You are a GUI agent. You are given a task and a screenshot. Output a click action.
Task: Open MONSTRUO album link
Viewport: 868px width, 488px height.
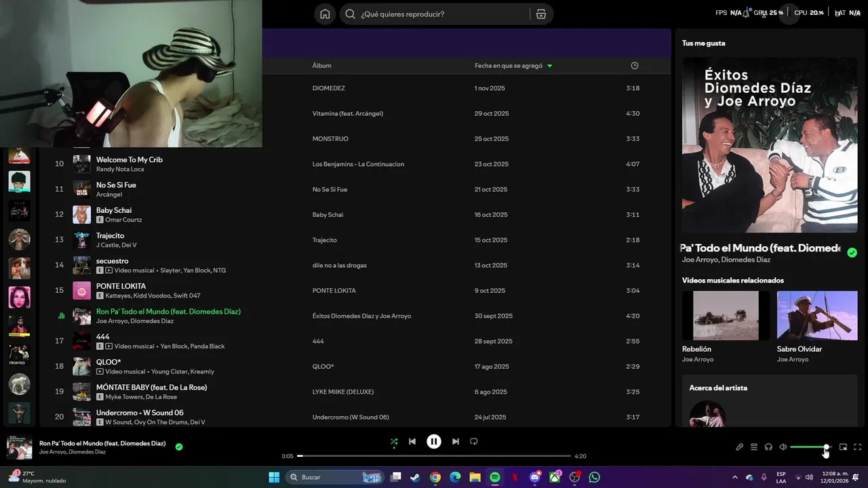click(330, 139)
